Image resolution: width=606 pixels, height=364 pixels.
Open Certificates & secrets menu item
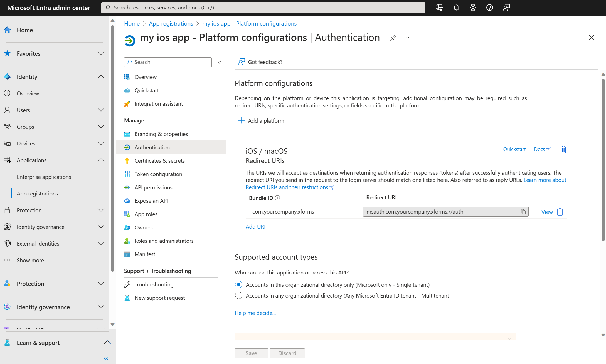[159, 161]
